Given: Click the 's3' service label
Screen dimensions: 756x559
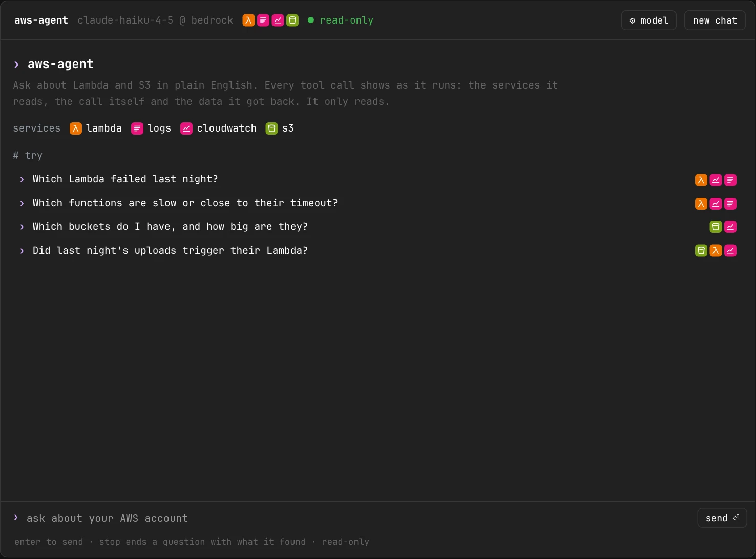Looking at the screenshot, I should coord(288,128).
